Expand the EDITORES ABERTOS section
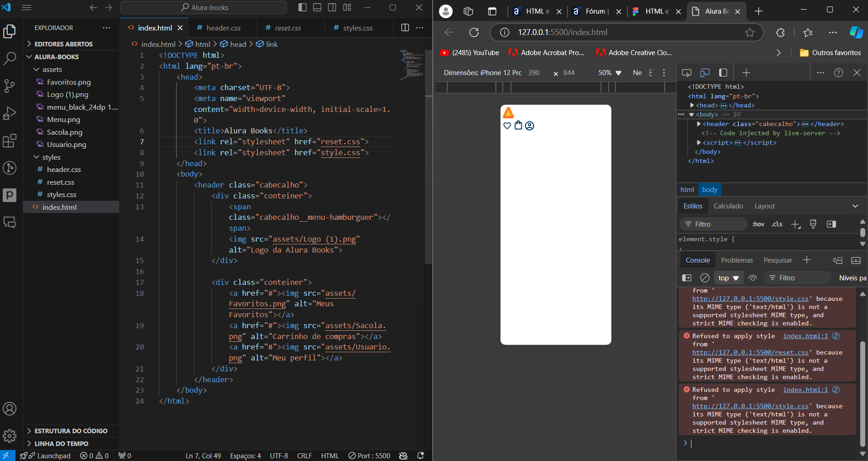Viewport: 868px width, 461px height. (x=63, y=44)
